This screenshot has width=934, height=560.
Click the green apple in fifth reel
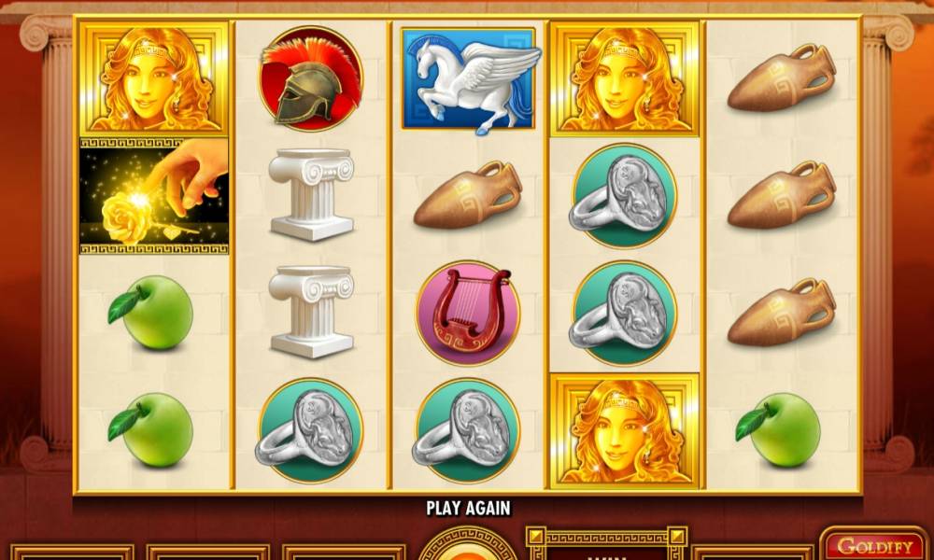tap(778, 429)
